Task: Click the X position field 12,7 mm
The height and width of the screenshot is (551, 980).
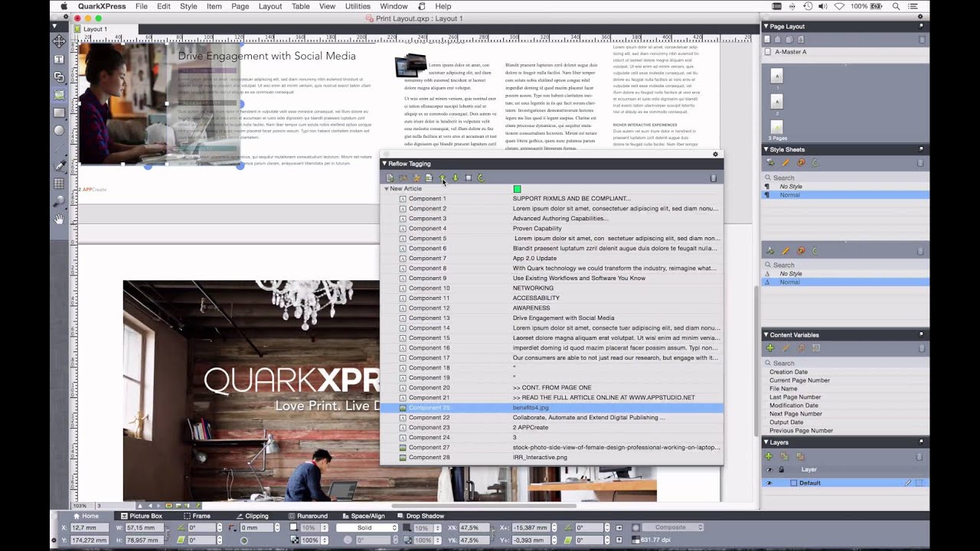Action: click(x=91, y=528)
